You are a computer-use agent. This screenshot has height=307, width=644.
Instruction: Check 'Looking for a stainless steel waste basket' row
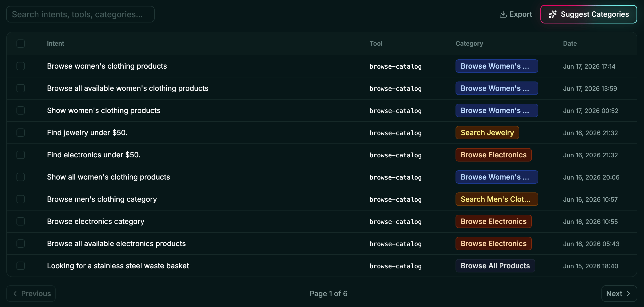[x=21, y=266]
